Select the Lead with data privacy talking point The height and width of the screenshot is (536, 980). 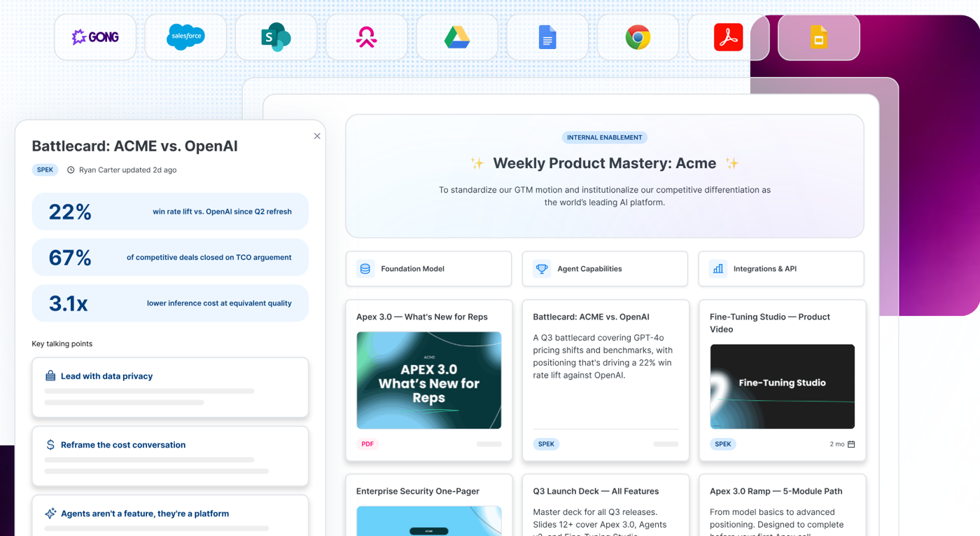point(170,387)
